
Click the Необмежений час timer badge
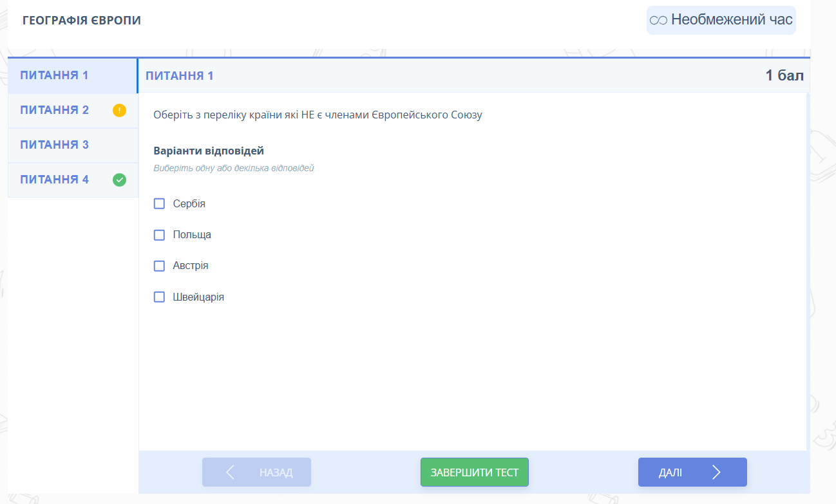coord(721,20)
